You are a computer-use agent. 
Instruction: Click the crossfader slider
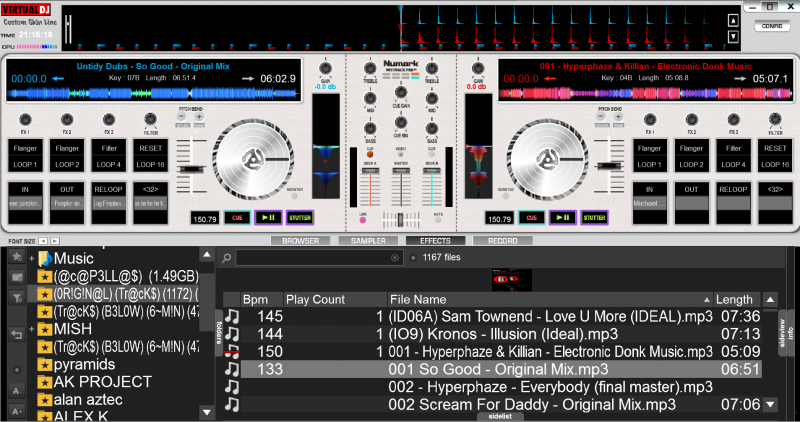401,220
